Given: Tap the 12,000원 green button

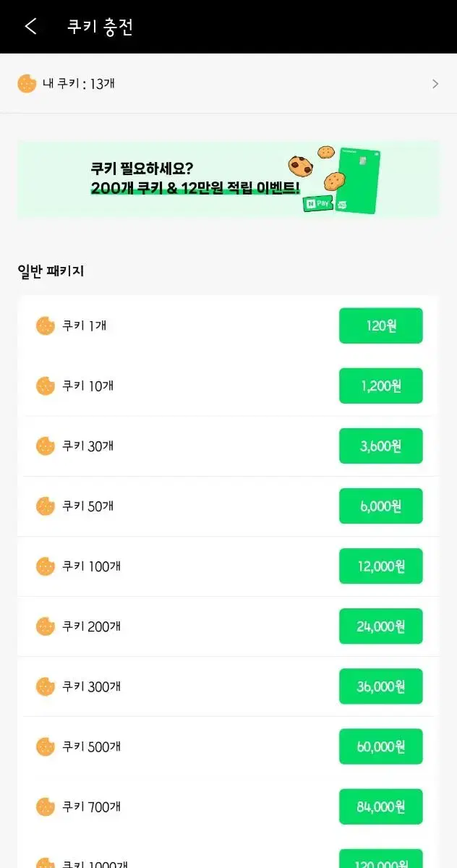Looking at the screenshot, I should click(381, 566).
